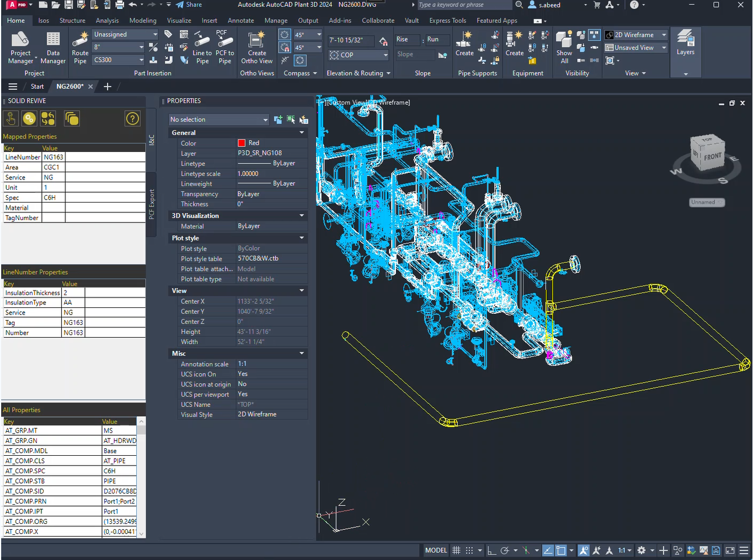
Task: Add a new drawing tab
Action: pyautogui.click(x=108, y=86)
